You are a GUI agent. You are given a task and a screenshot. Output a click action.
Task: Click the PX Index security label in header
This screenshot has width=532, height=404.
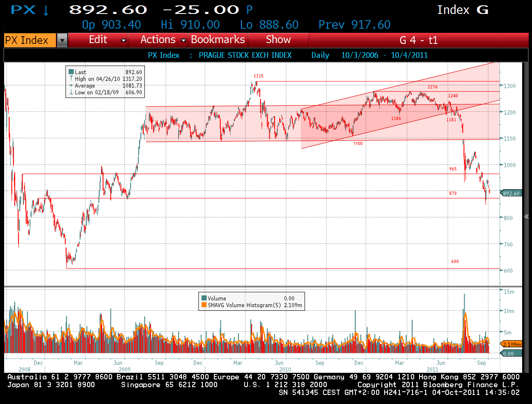pyautogui.click(x=164, y=55)
